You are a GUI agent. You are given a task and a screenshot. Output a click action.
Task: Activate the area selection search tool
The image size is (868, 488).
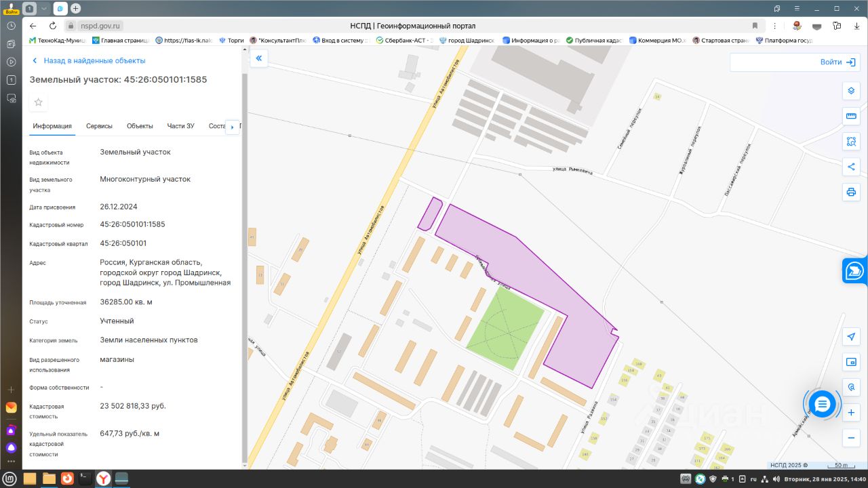click(x=851, y=142)
